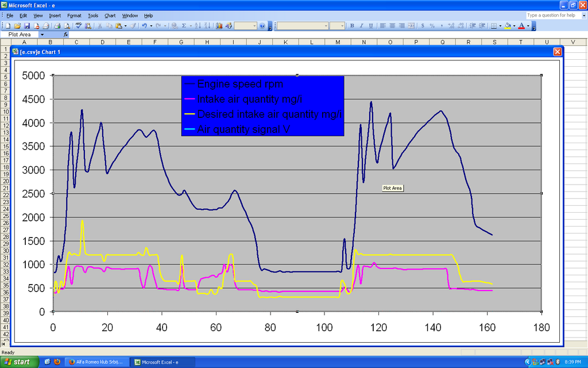The image size is (588, 368).
Task: Click the Microsoft Excel - e taskbar button
Action: [x=162, y=362]
